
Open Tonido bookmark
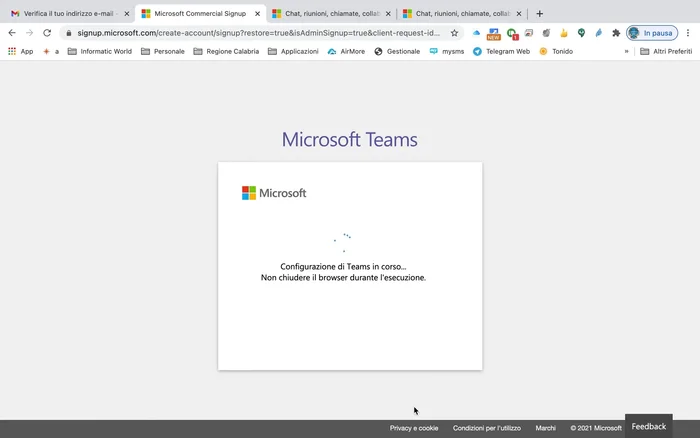click(556, 51)
